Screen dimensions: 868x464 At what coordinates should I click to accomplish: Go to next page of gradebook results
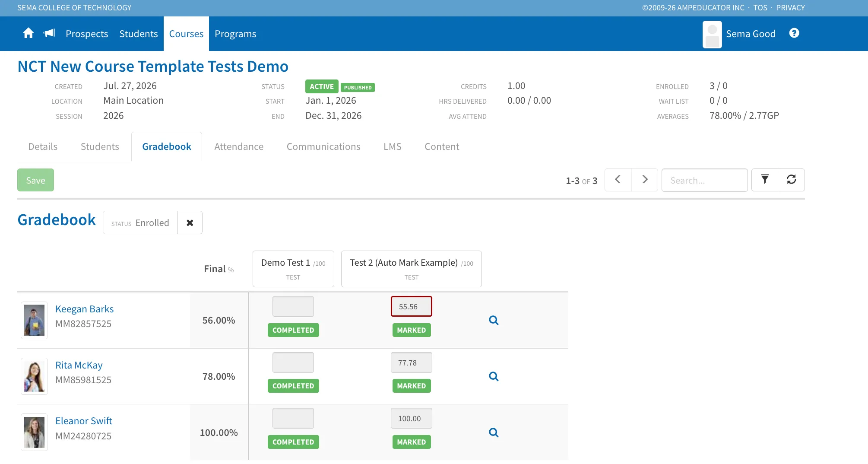tap(645, 180)
